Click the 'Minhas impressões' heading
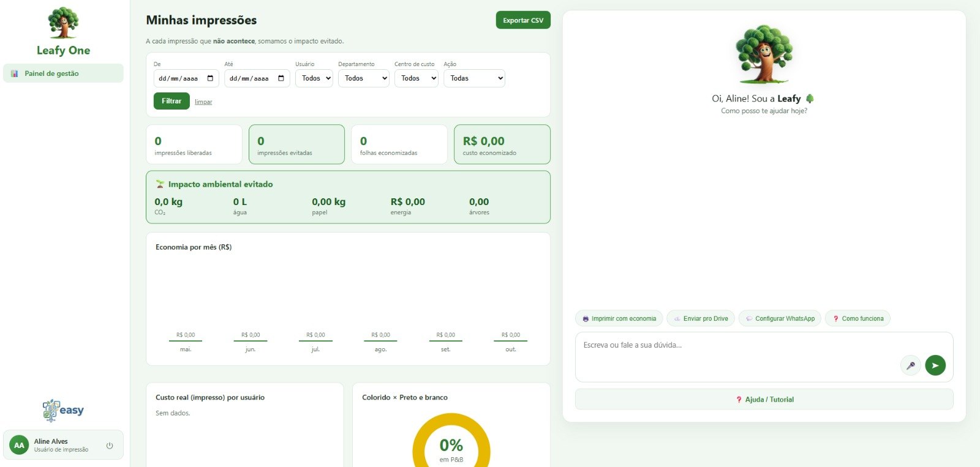 (202, 20)
